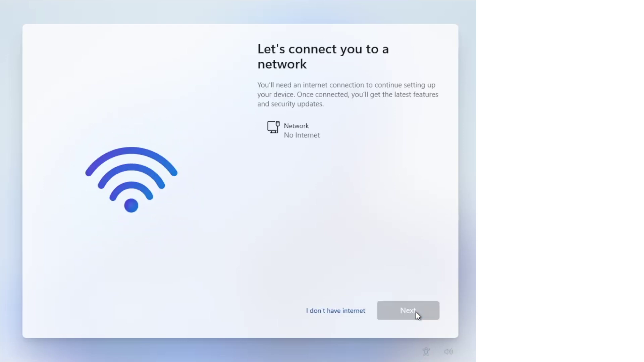
Task: Select the "I don't have internet" link
Action: 335,311
